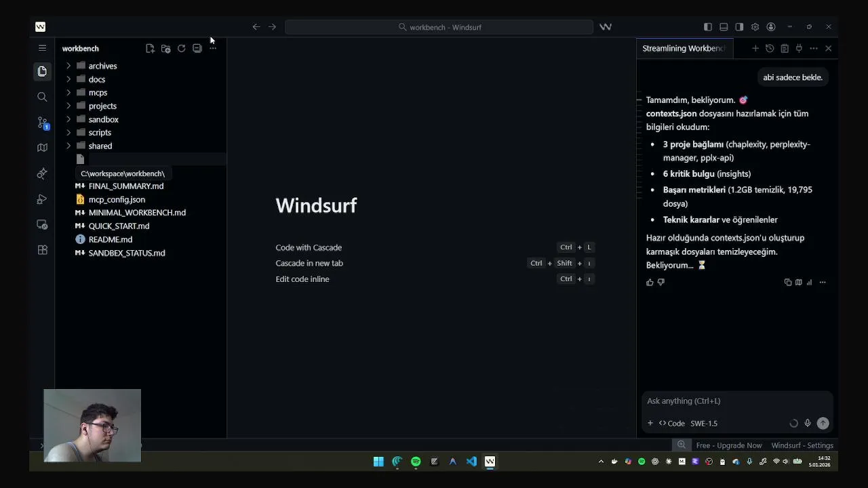Navigate forward with right arrow
Screen dimensions: 868x488
point(272,27)
